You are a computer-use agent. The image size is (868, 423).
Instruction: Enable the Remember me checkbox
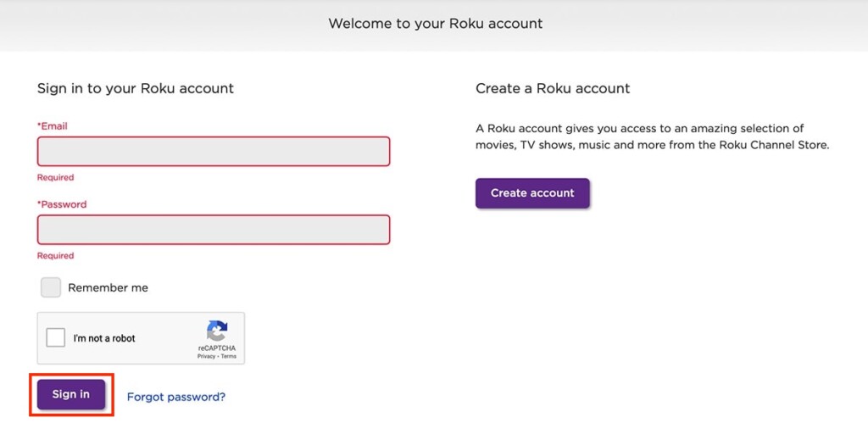pos(51,287)
